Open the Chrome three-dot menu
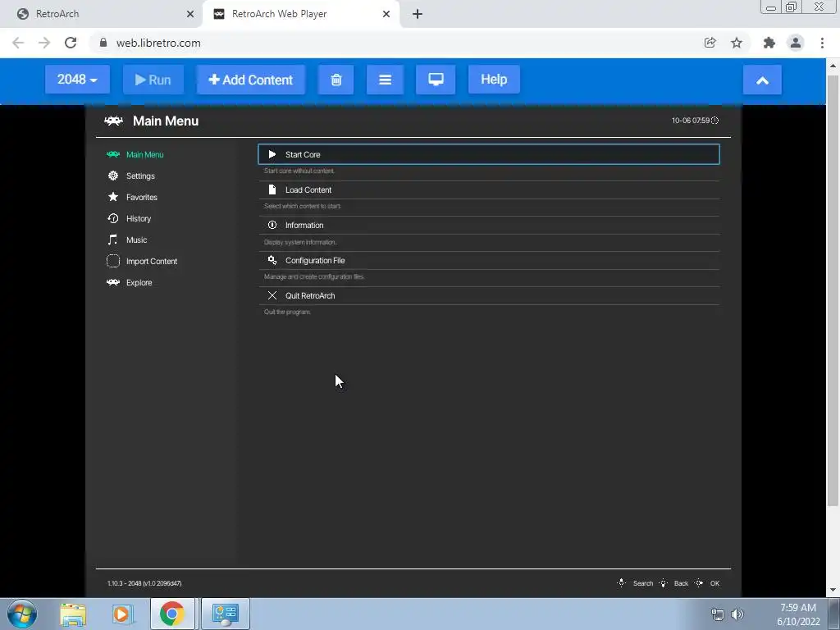 pos(822,43)
